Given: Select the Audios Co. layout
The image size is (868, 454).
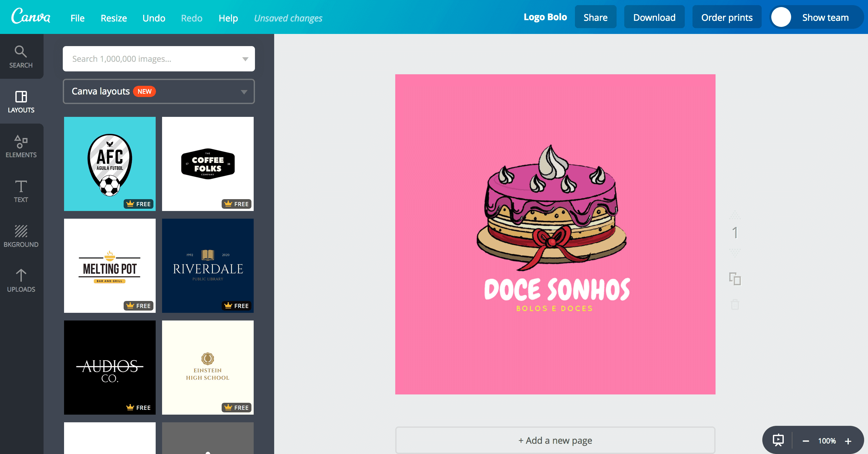Looking at the screenshot, I should pos(110,368).
